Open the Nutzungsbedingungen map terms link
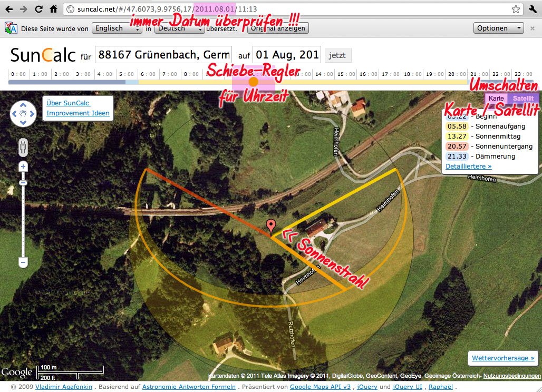 [512, 376]
